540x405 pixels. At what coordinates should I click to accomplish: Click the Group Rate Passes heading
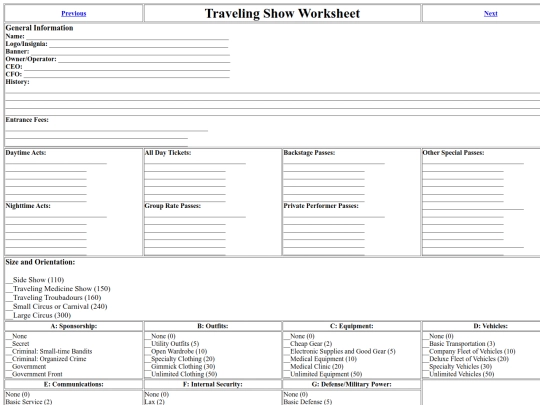tap(173, 206)
